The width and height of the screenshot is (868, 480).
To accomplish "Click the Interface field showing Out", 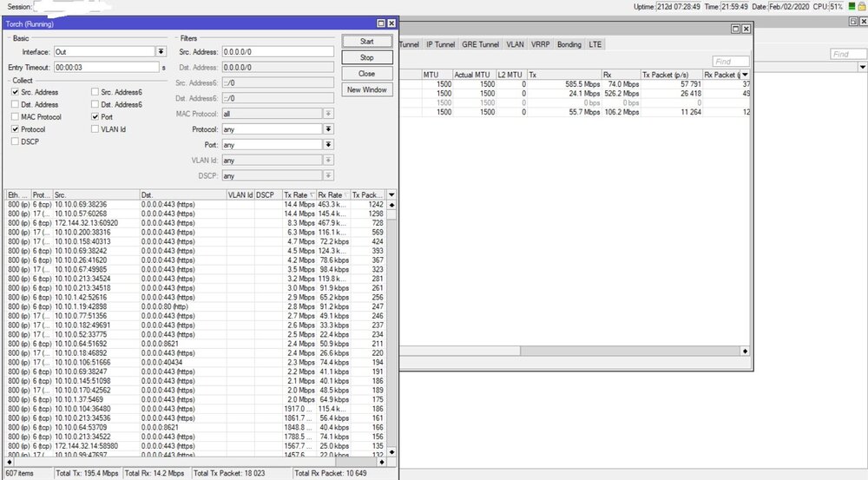I will pyautogui.click(x=104, y=51).
